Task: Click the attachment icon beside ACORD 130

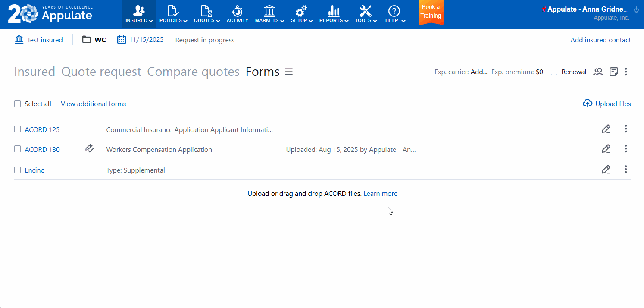Action: (89, 148)
